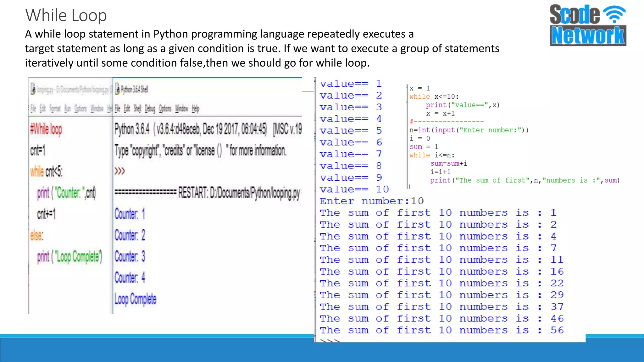The width and height of the screenshot is (644, 362).
Task: Click the sum output line ending in 56
Action: 442,330
